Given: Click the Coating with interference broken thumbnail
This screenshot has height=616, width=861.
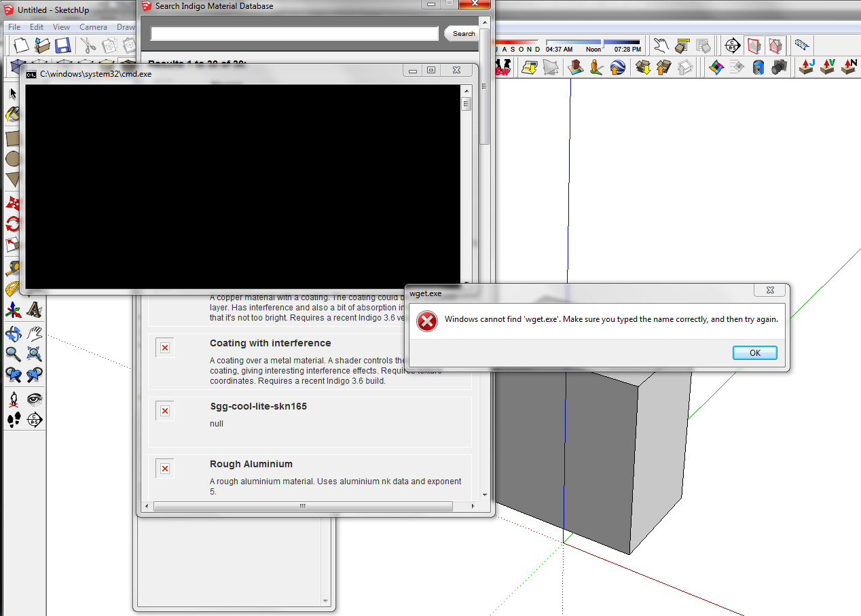Looking at the screenshot, I should [164, 348].
